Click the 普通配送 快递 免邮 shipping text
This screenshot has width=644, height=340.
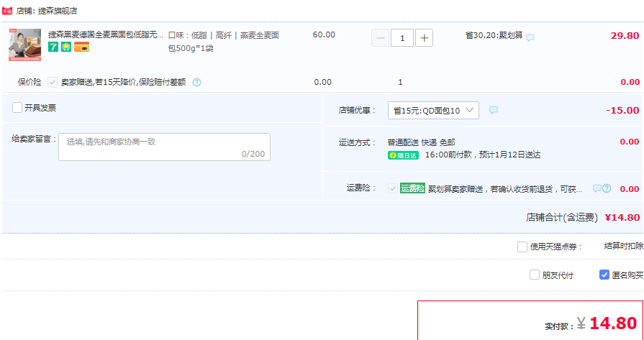coord(422,142)
